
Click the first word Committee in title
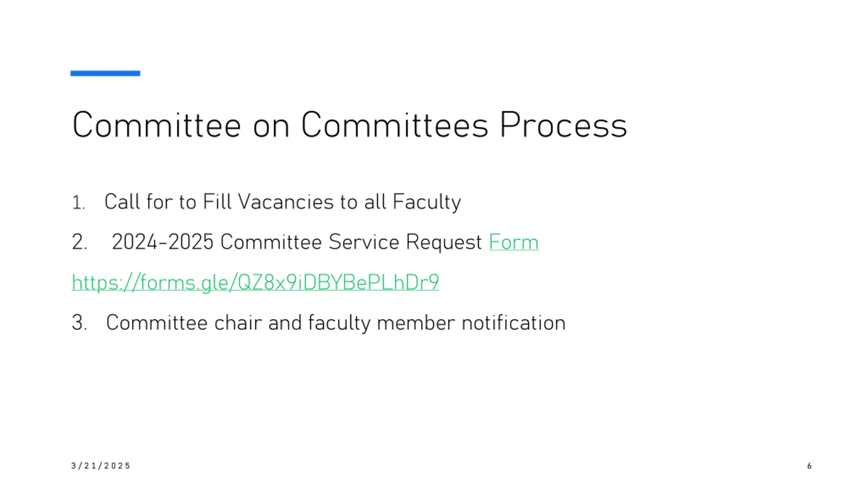(x=156, y=125)
